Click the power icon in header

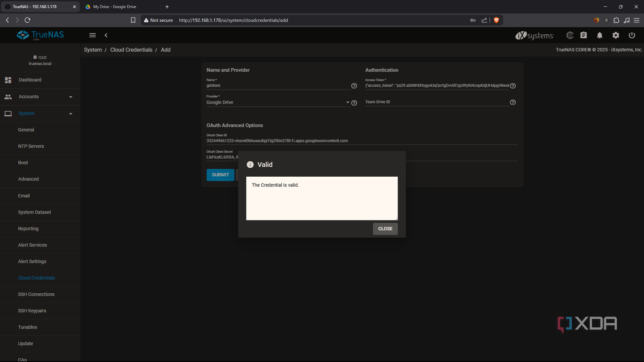pos(632,35)
